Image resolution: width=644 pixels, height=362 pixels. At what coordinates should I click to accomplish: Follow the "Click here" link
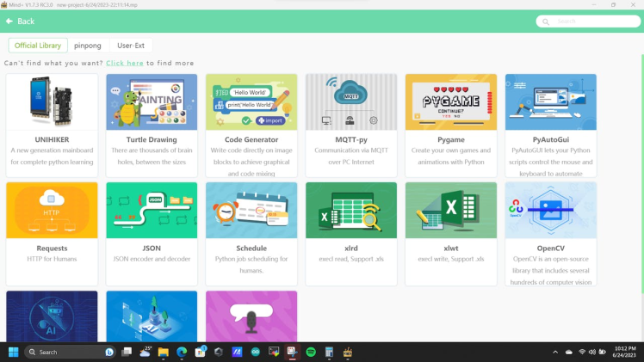[x=125, y=63]
